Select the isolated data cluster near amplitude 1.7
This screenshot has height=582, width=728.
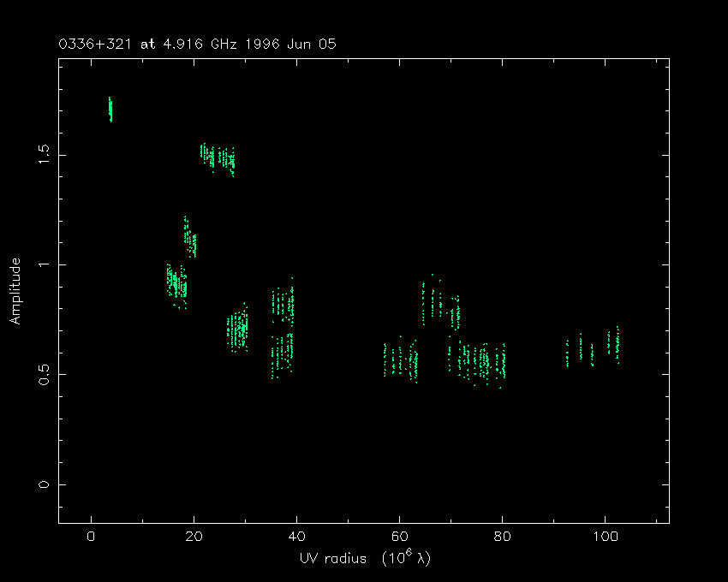pyautogui.click(x=110, y=109)
